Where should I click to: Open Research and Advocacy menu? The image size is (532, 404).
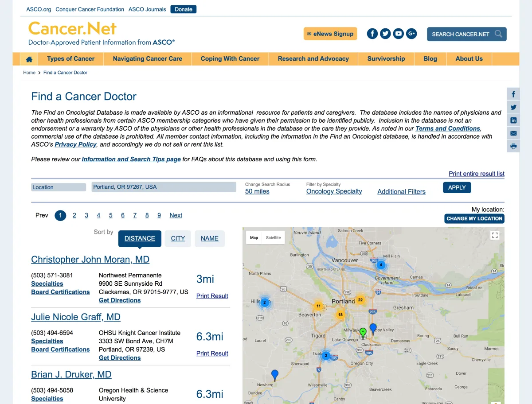pyautogui.click(x=313, y=59)
